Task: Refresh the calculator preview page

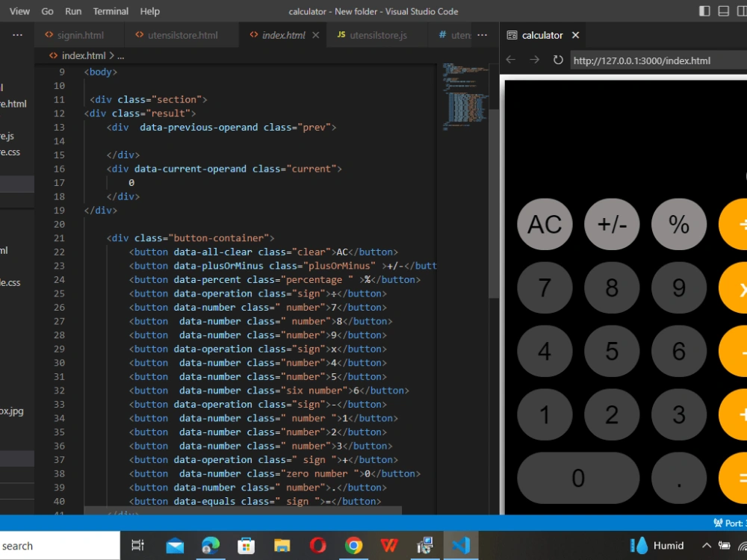Action: (557, 60)
